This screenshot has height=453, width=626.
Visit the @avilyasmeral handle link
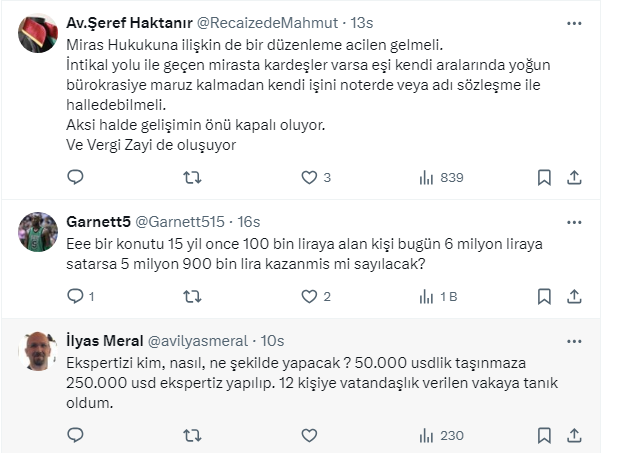point(197,340)
